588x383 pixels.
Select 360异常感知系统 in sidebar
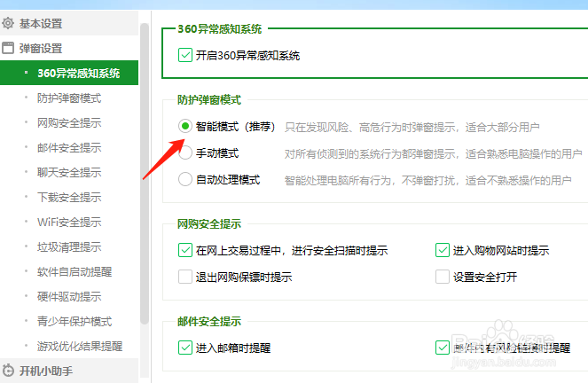coord(69,73)
